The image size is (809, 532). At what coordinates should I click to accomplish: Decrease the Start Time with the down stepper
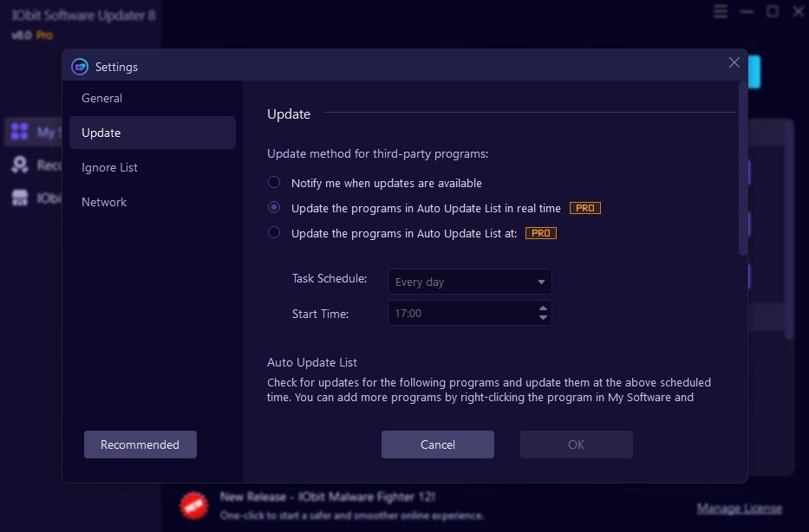(x=544, y=317)
